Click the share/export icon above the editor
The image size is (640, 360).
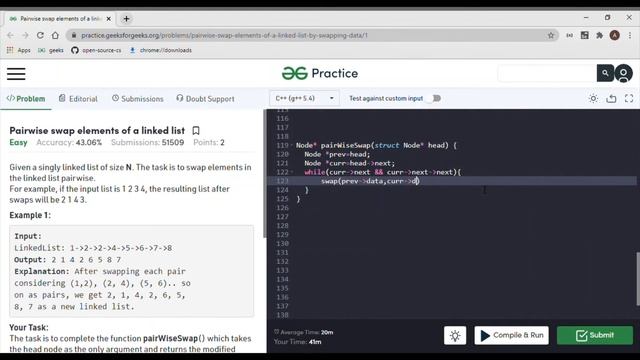point(611,98)
